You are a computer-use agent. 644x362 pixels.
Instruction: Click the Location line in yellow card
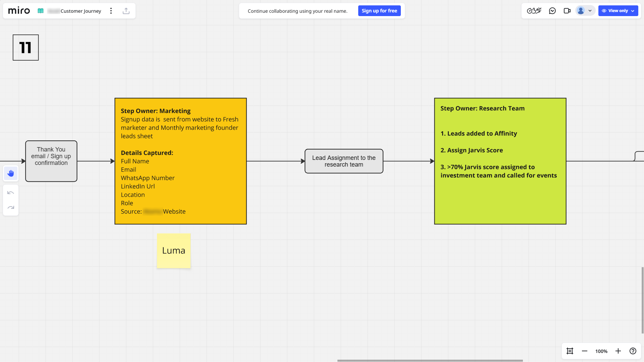coord(133,195)
